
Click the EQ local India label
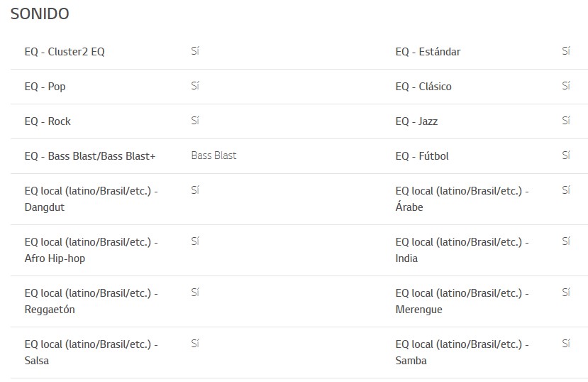click(462, 250)
